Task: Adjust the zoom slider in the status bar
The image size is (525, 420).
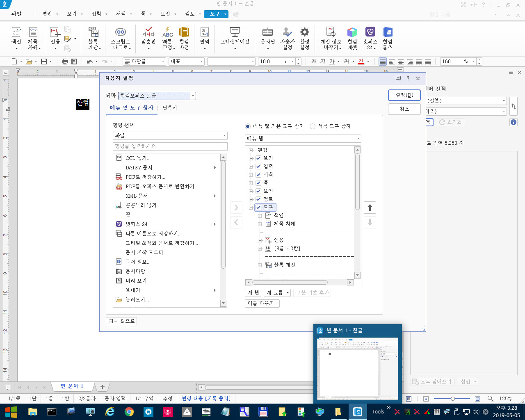Action: tap(452, 399)
